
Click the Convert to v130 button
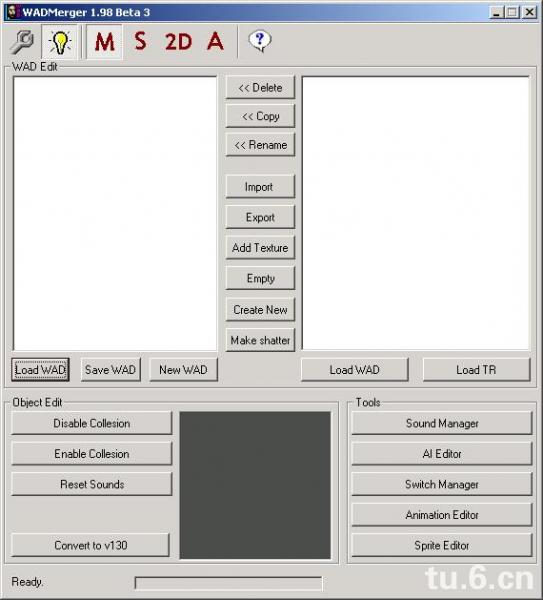pyautogui.click(x=91, y=545)
